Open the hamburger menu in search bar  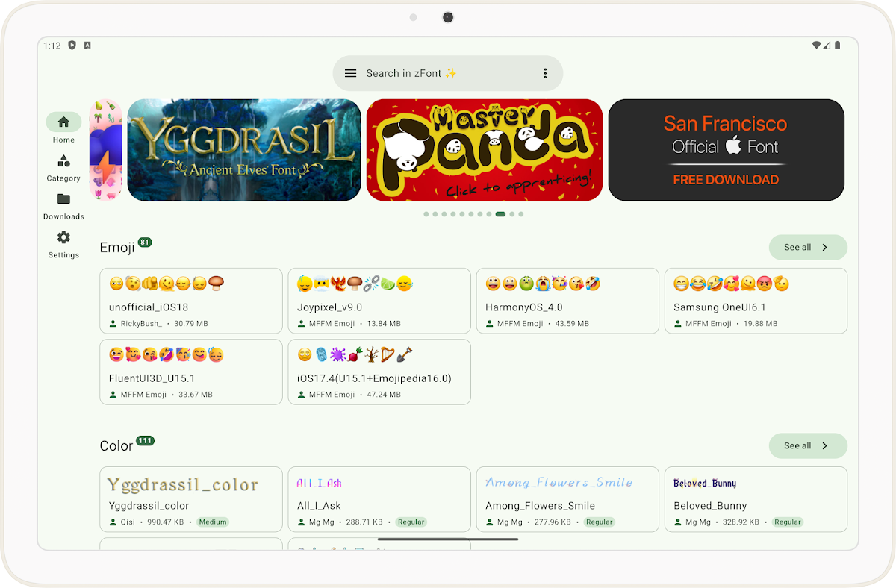(350, 73)
